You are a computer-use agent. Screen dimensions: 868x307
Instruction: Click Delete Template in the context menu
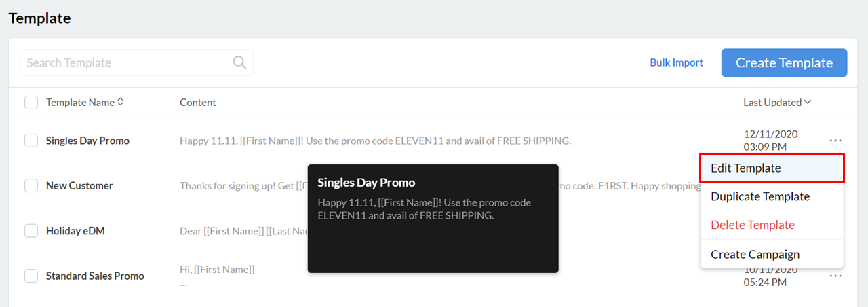[x=753, y=225]
